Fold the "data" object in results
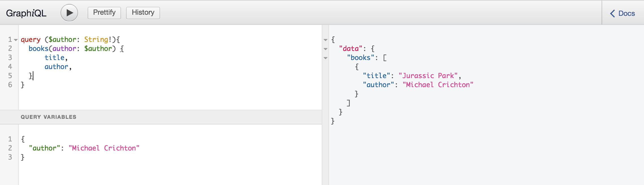The width and height of the screenshot is (644, 185). click(x=325, y=49)
